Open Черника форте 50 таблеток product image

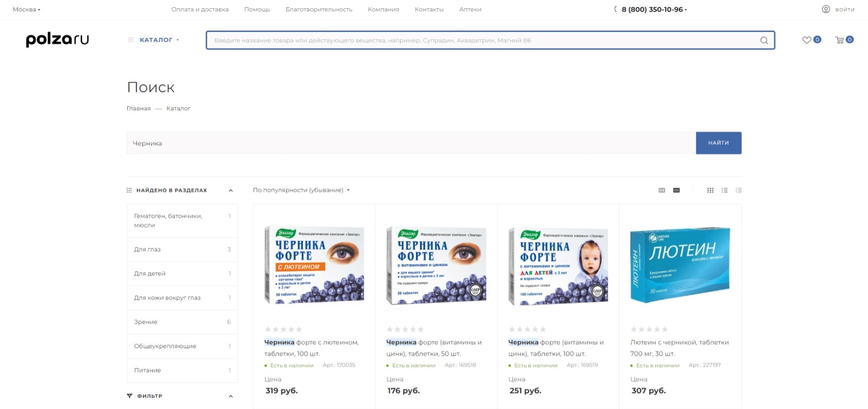[x=436, y=265]
